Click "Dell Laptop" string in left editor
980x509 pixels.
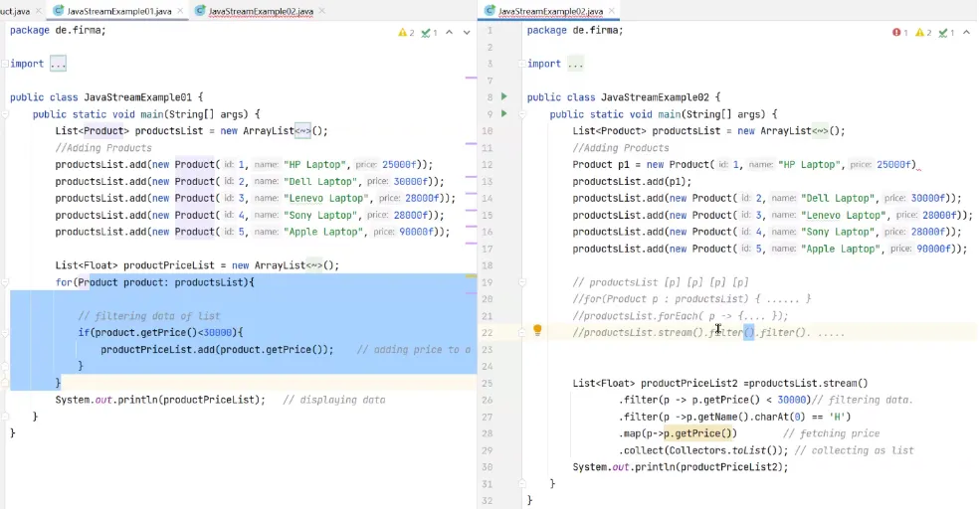320,182
